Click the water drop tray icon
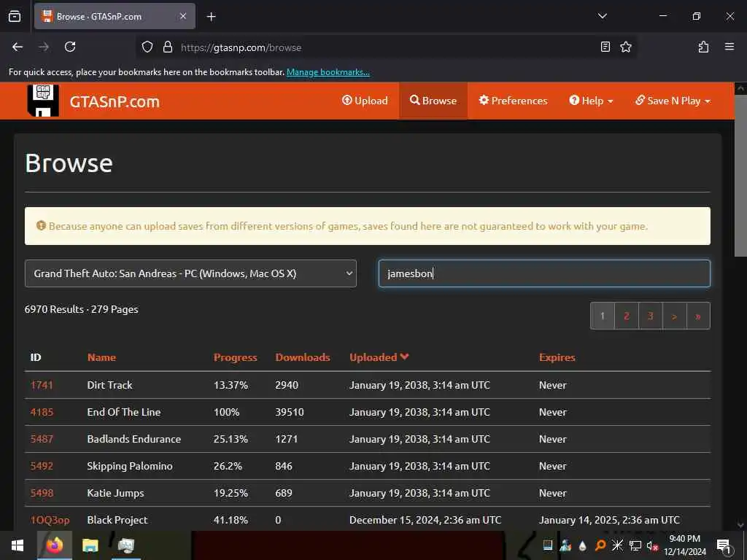The height and width of the screenshot is (560, 747). click(x=583, y=545)
